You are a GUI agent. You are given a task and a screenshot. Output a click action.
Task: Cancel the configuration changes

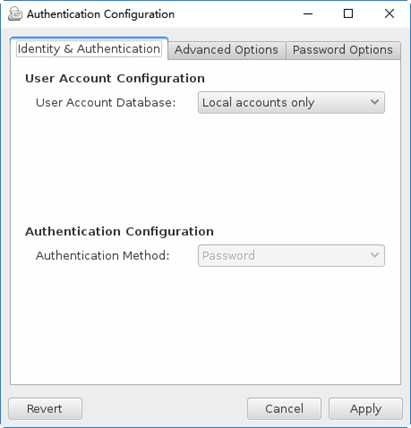click(x=284, y=409)
